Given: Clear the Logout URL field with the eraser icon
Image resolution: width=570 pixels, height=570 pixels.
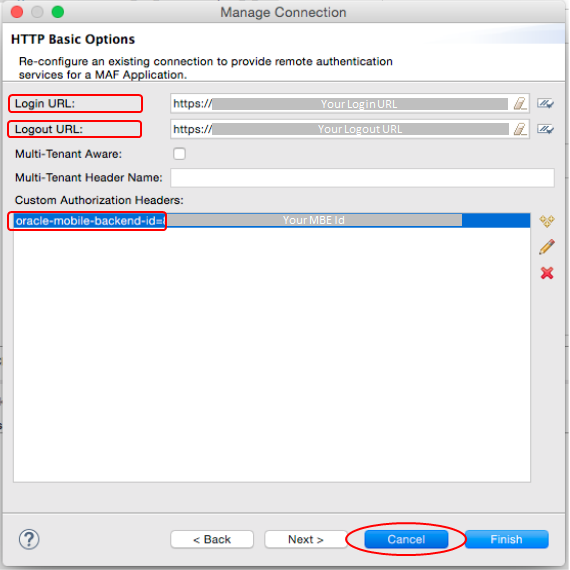Looking at the screenshot, I should (520, 129).
